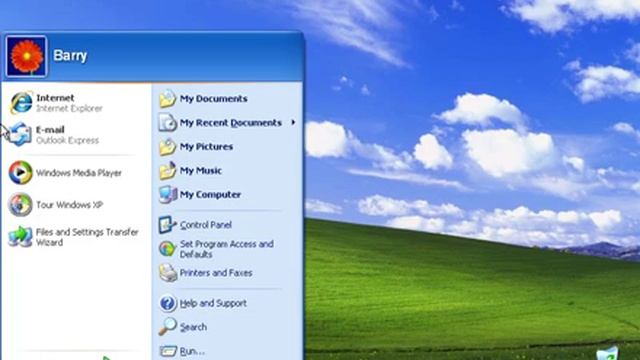This screenshot has width=640, height=360.
Task: Click the Windows Media Player icon
Action: pyautogui.click(x=20, y=173)
